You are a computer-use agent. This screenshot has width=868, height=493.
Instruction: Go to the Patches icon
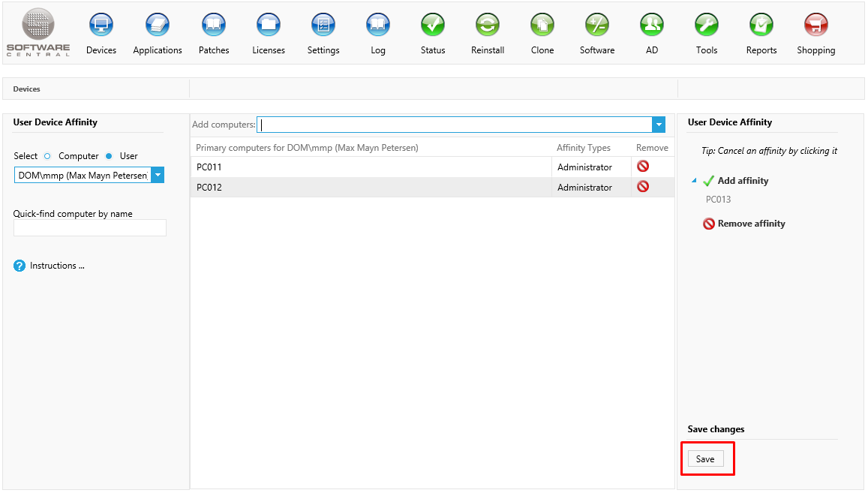coord(214,26)
